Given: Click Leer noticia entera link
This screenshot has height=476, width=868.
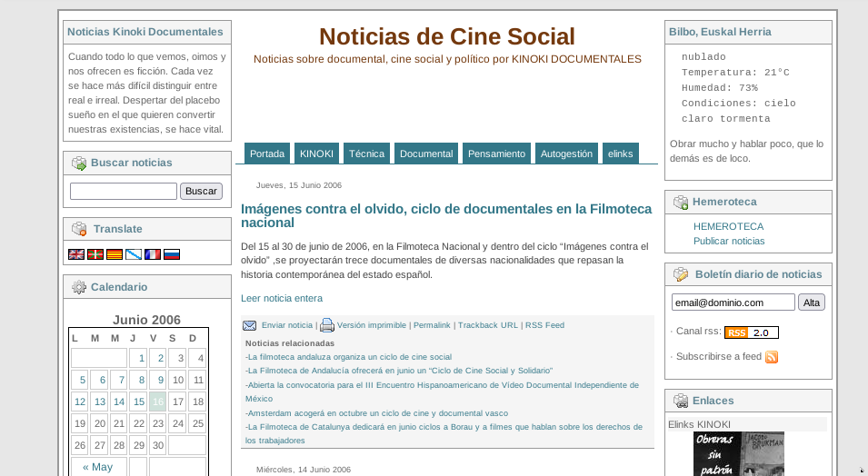Looking at the screenshot, I should [x=281, y=298].
